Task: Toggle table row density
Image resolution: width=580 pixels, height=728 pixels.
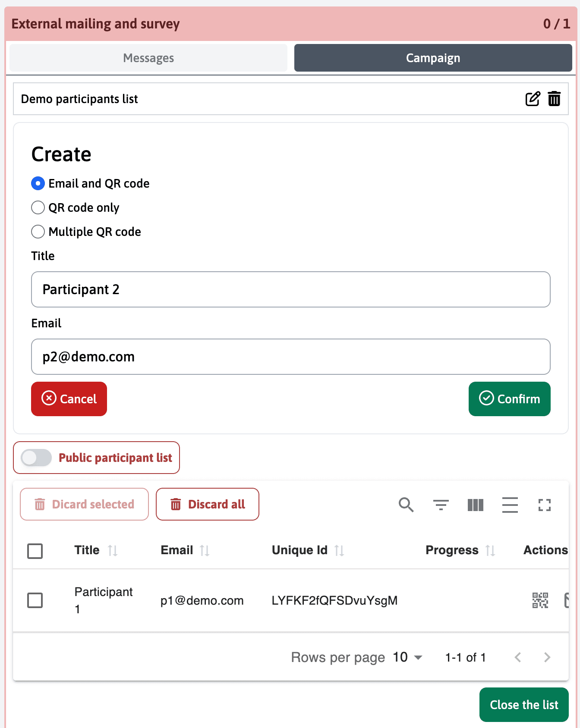Action: [x=510, y=505]
